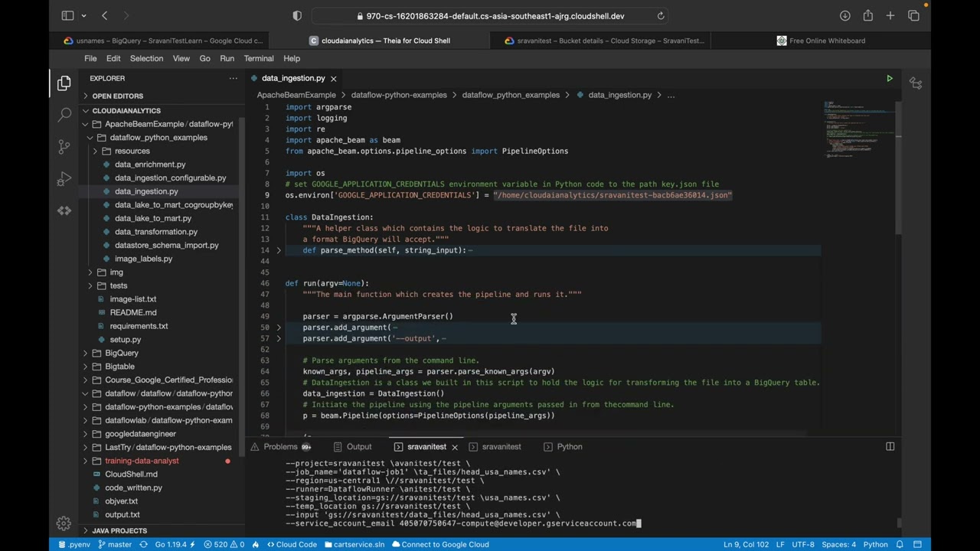Open the Source Control view

[x=64, y=147]
